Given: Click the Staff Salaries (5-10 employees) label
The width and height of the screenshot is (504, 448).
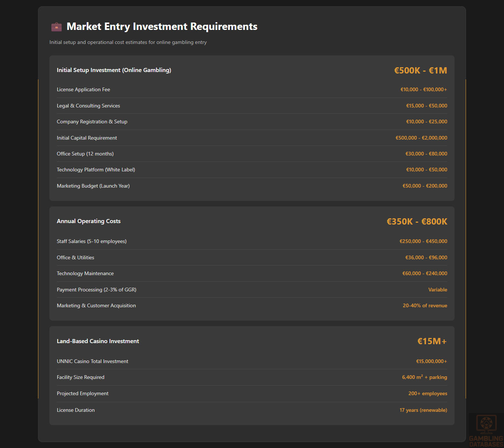Looking at the screenshot, I should click(92, 242).
